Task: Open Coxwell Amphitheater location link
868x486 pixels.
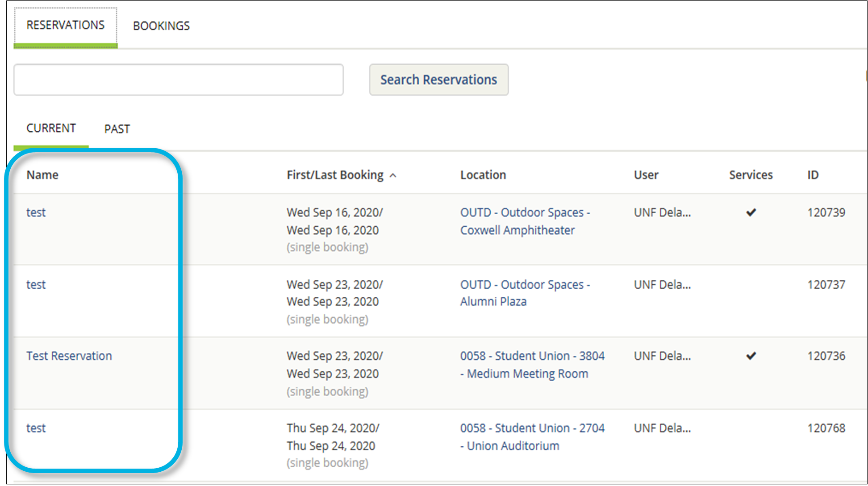Action: pos(525,221)
